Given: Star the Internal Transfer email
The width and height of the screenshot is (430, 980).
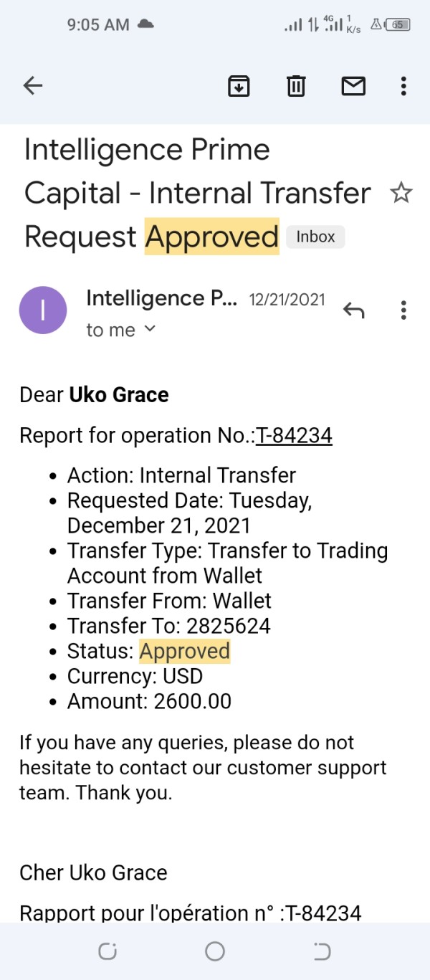Looking at the screenshot, I should (x=401, y=193).
